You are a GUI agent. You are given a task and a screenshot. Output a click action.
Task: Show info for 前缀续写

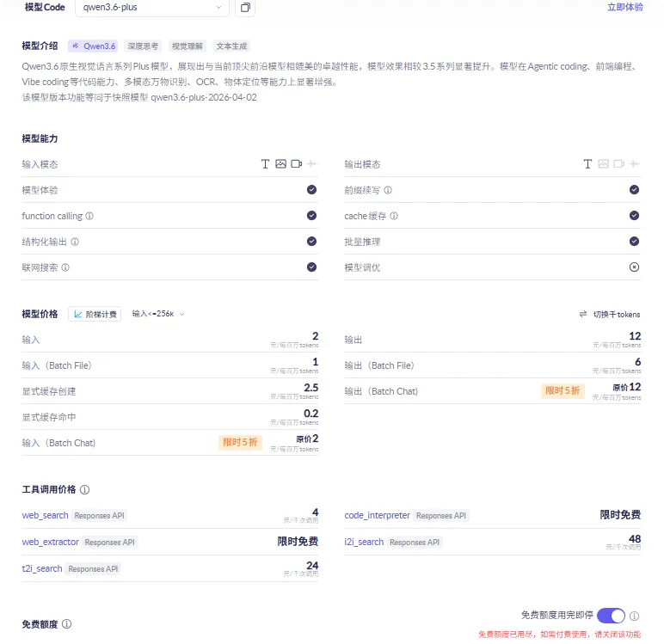(388, 190)
